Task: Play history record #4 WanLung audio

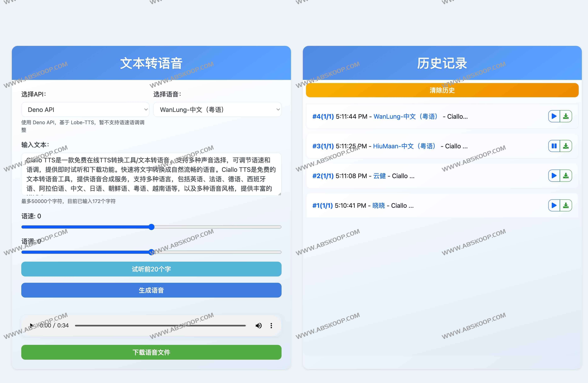Action: 554,116
